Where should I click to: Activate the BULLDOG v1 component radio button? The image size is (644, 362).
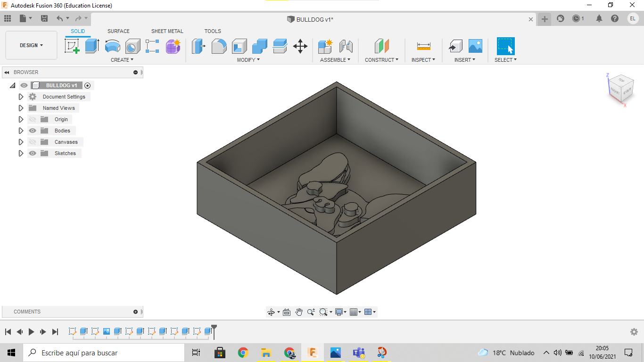[87, 85]
